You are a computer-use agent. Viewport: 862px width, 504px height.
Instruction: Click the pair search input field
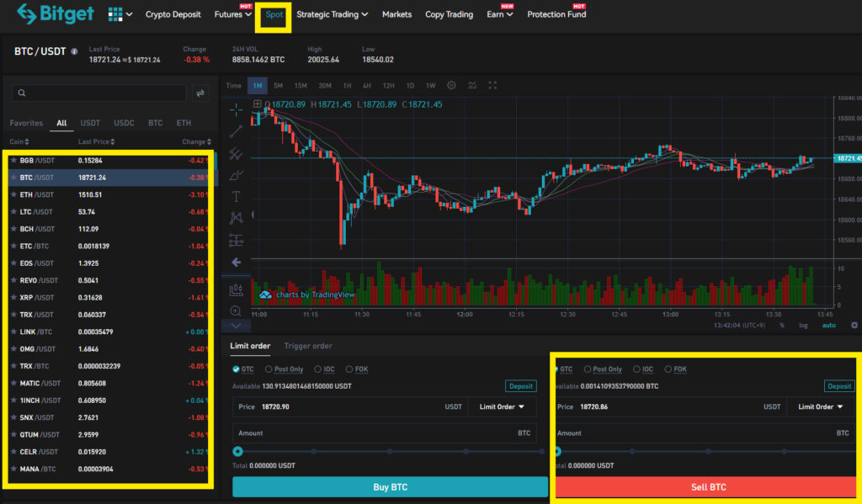click(99, 93)
